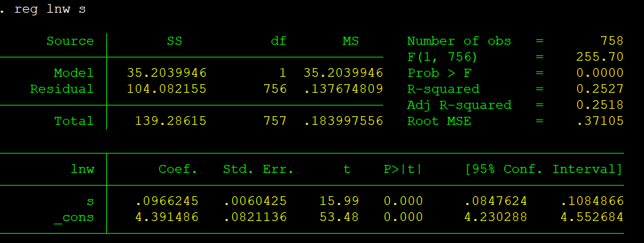This screenshot has width=644, height=243.
Task: Click the SS column header
Action: click(x=175, y=41)
